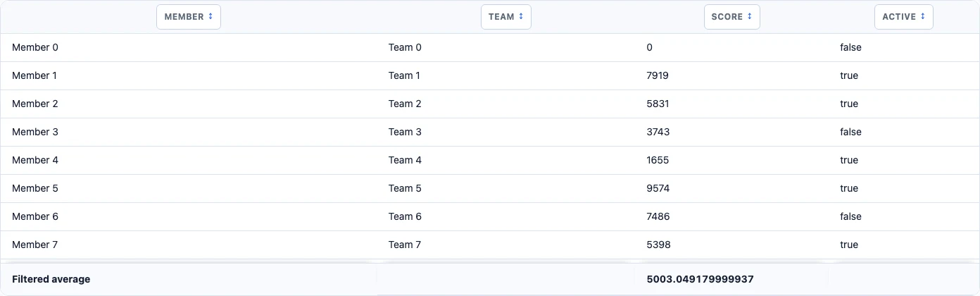Sort table by MEMBER column header
Image resolution: width=980 pixels, height=296 pixels.
click(189, 17)
